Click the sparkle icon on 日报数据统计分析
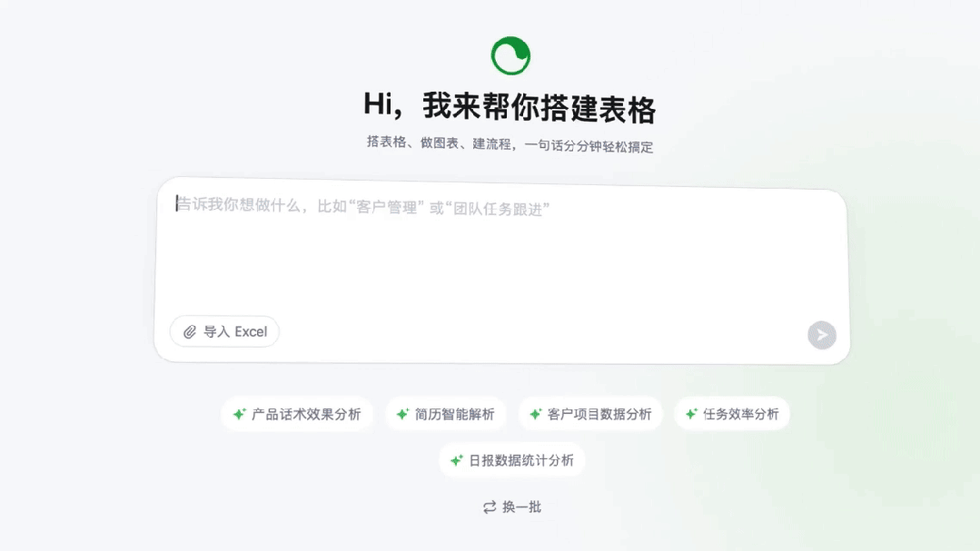Screen dimensions: 980x551 tap(457, 460)
